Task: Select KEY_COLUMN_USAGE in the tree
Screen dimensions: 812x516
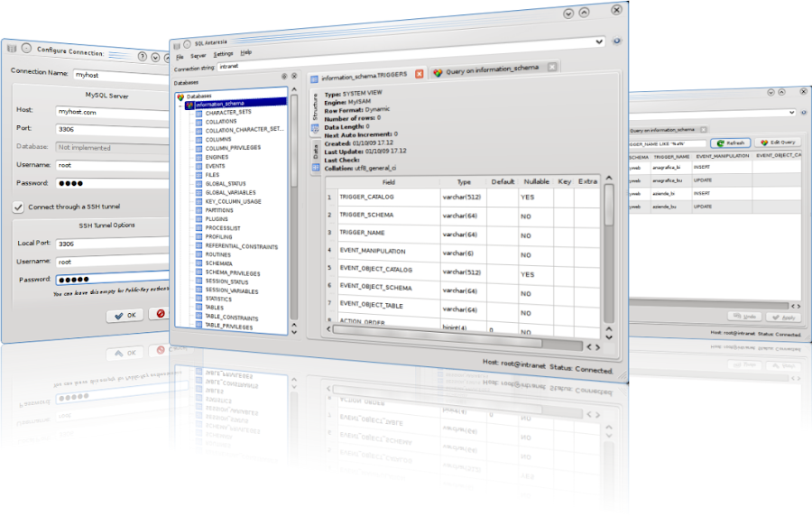Action: (233, 201)
